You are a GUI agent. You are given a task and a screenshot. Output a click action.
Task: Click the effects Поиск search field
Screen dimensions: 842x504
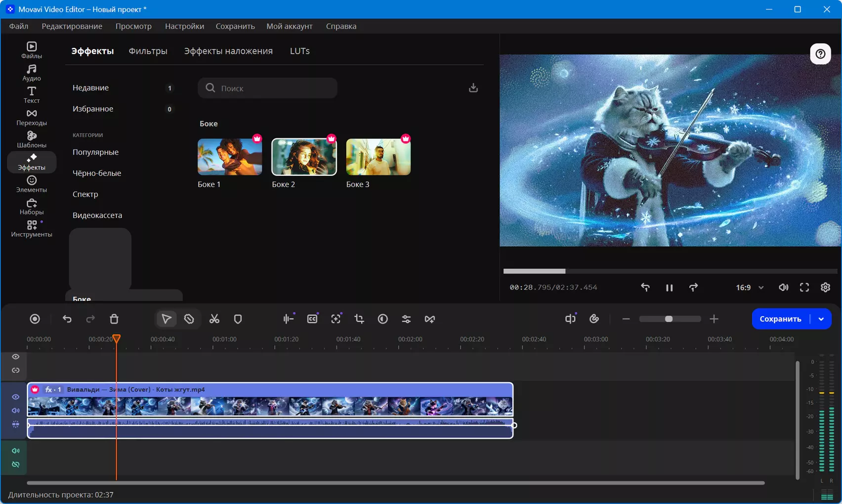[268, 88]
